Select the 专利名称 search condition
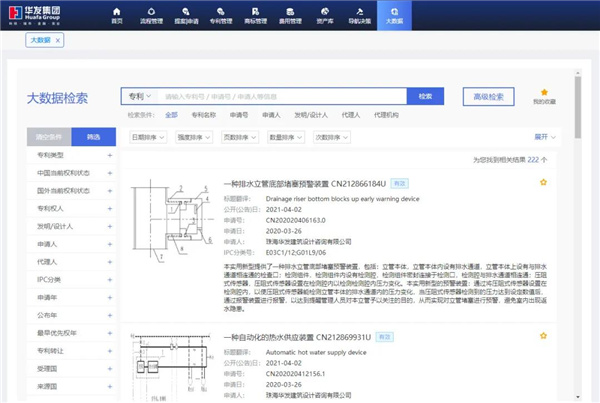The image size is (600, 403). pyautogui.click(x=204, y=115)
